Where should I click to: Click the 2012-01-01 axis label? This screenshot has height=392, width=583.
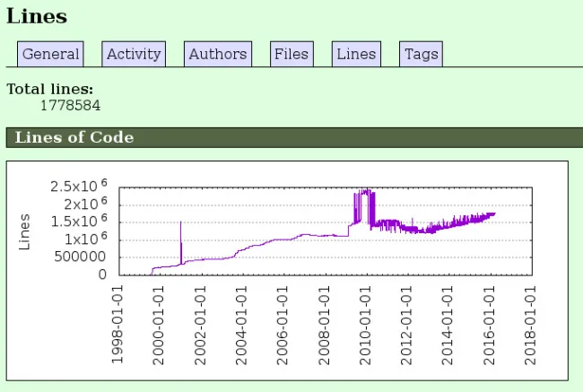(406, 326)
